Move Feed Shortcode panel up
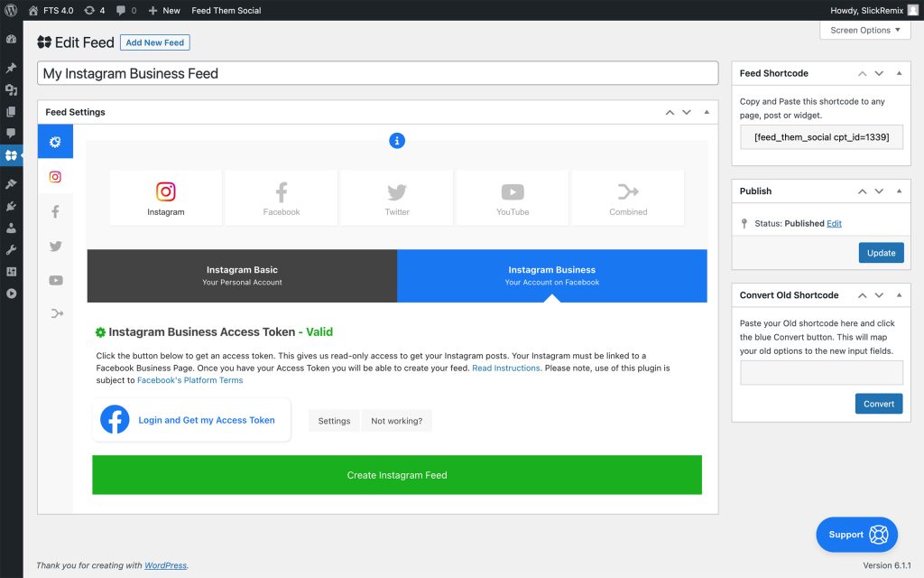The height and width of the screenshot is (578, 924). [x=862, y=73]
